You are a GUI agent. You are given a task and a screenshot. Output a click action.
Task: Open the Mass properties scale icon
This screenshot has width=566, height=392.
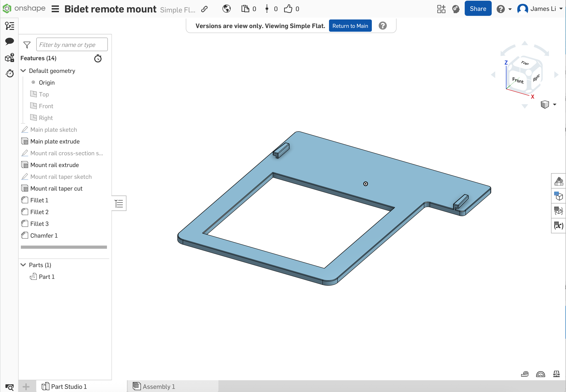click(x=556, y=374)
